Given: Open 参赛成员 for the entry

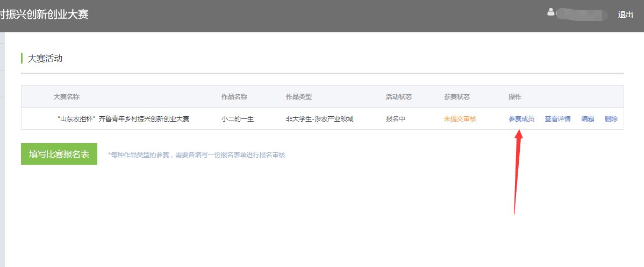Looking at the screenshot, I should coord(521,119).
